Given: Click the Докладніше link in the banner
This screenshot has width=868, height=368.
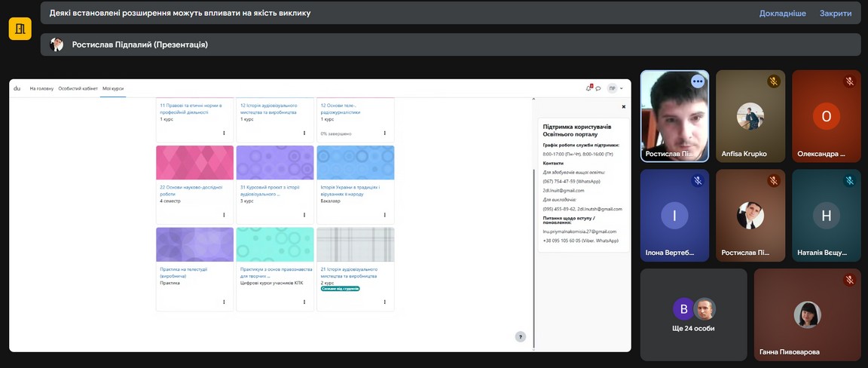Looking at the screenshot, I should (x=782, y=13).
